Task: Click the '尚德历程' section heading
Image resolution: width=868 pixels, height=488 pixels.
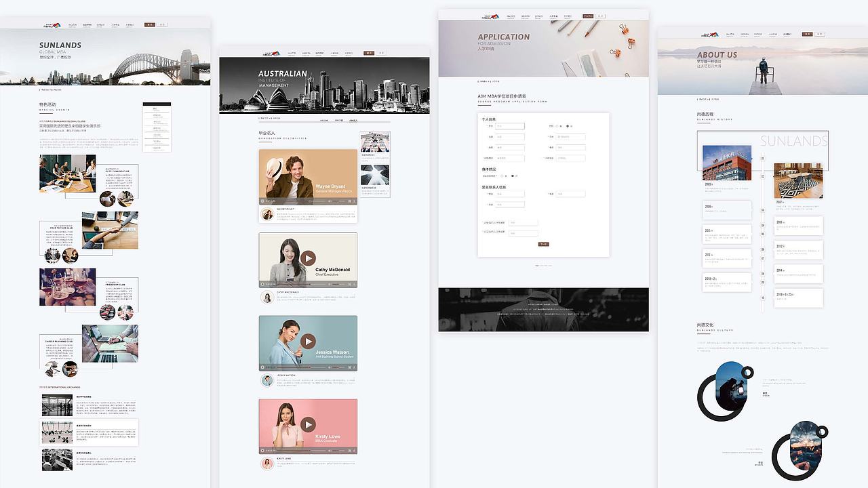Action: point(705,114)
